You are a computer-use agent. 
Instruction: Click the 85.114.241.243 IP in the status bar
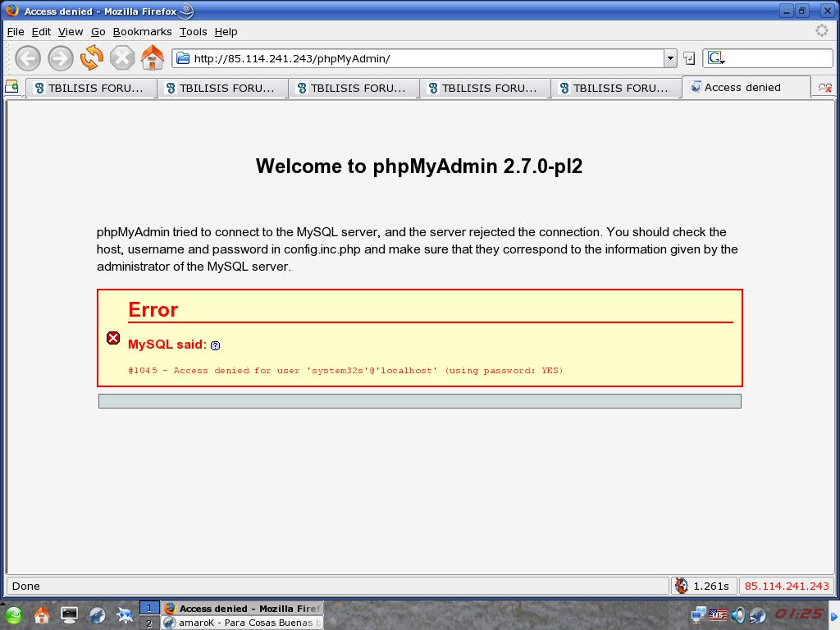[787, 586]
